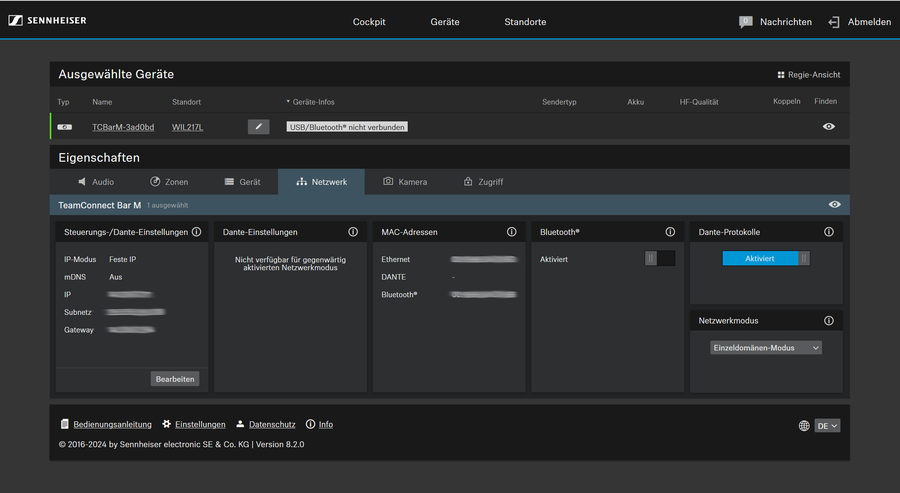Show info for MAC-Adressen panel
The image size is (900, 493).
click(511, 232)
